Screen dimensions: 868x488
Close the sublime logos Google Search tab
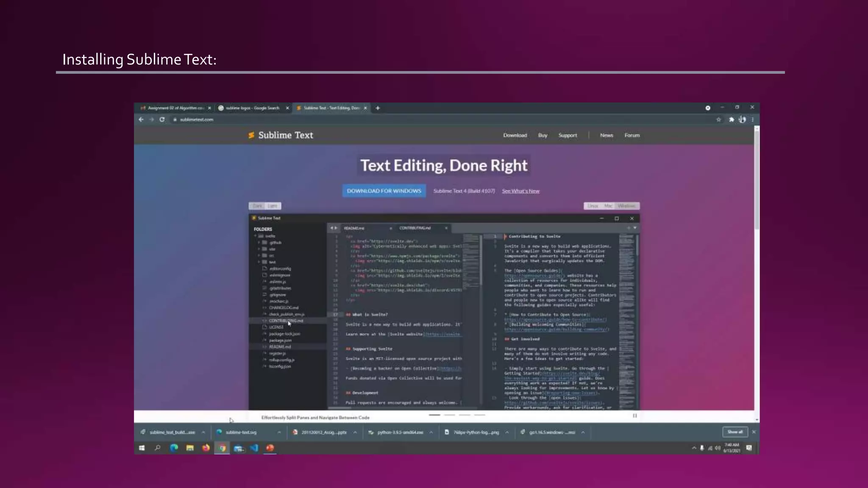(287, 108)
